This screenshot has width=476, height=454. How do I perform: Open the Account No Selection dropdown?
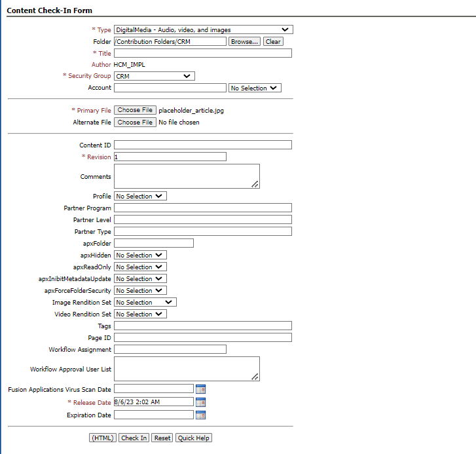pos(255,88)
